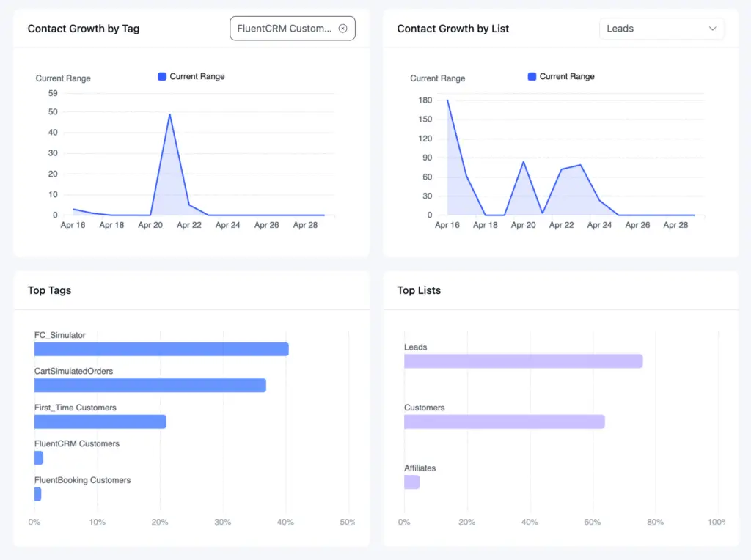Toggle Current Range legend in List chart
This screenshot has height=560, width=751.
click(x=561, y=76)
